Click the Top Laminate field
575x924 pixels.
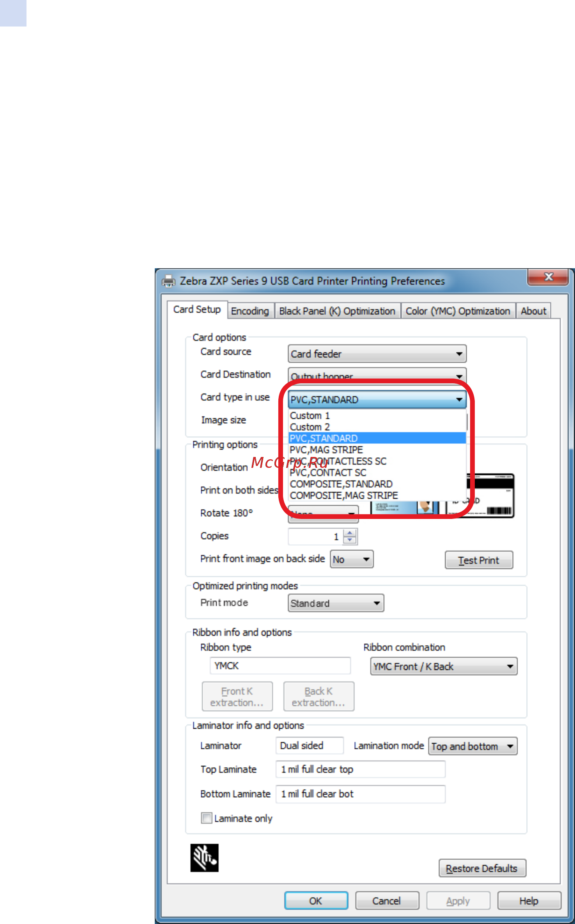pyautogui.click(x=360, y=769)
